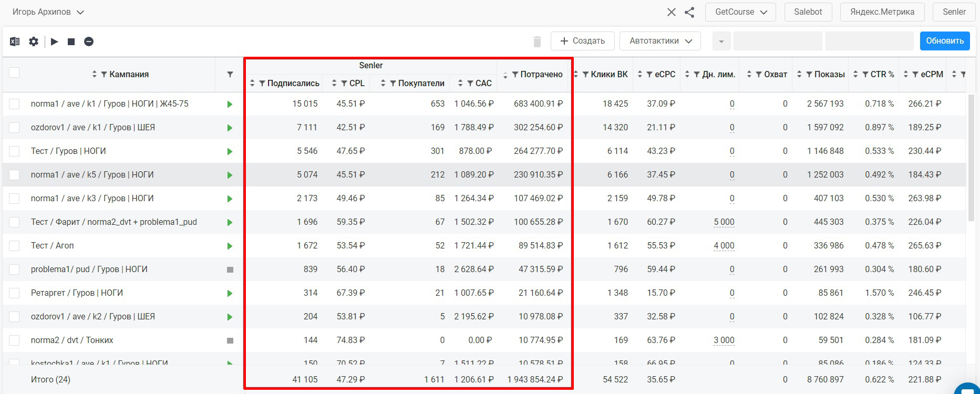This screenshot has height=394, width=980.
Task: Click the share icon at top
Action: 689,12
